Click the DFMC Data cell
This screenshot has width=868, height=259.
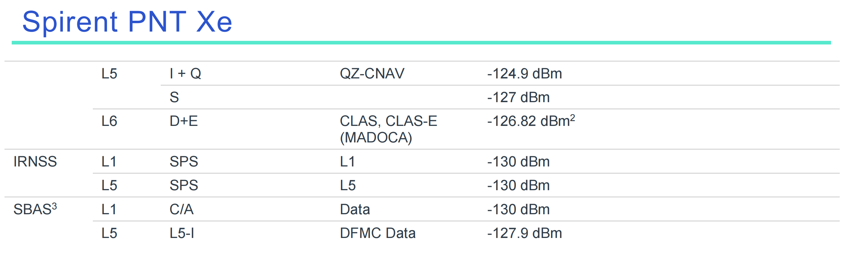(x=377, y=233)
